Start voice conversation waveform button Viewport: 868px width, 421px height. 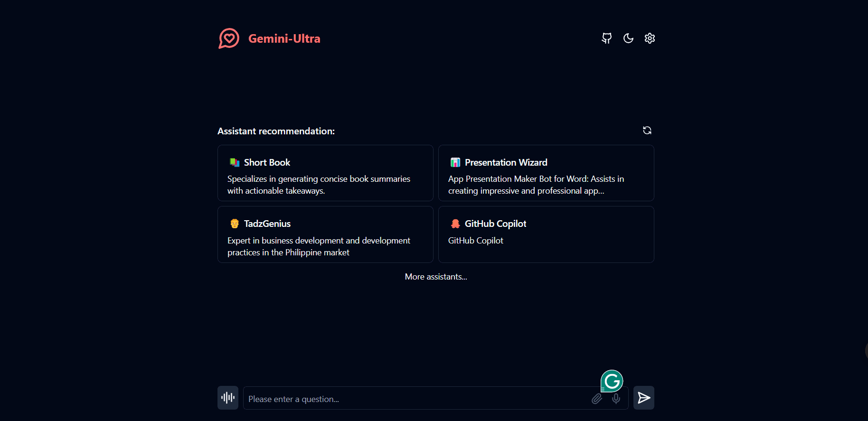coord(228,398)
